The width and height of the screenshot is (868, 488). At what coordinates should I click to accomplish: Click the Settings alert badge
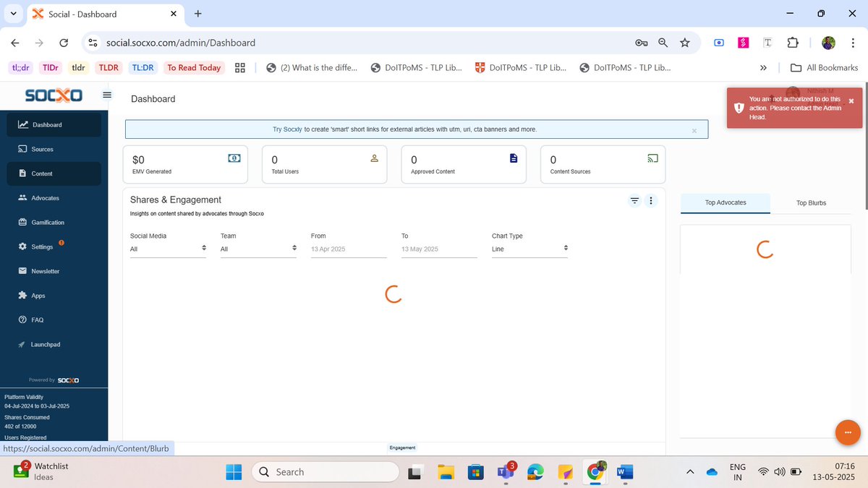(61, 242)
